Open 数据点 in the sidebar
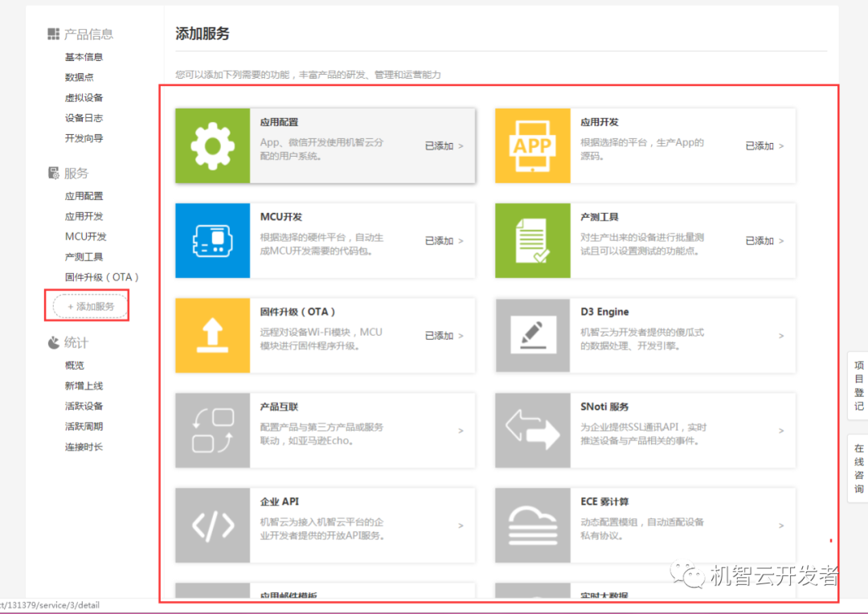 click(79, 77)
